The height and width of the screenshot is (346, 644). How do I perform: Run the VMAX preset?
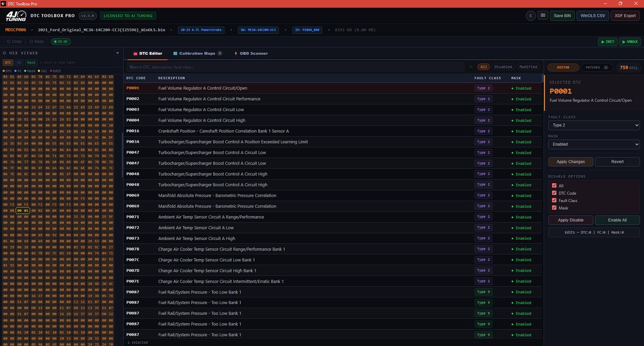click(x=630, y=41)
